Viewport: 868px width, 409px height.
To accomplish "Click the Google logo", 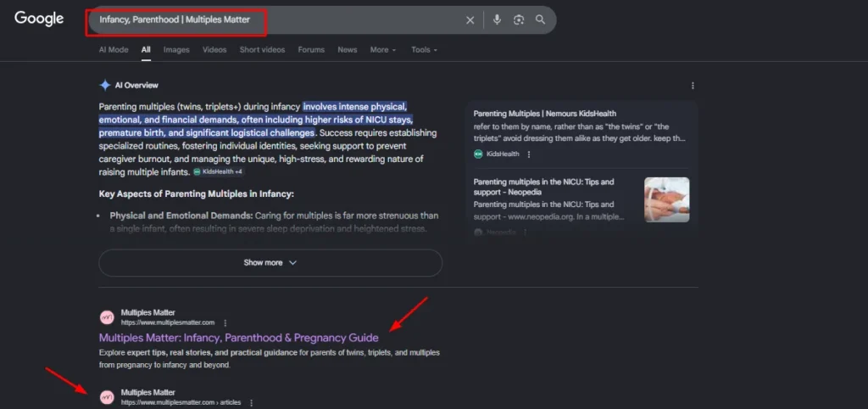I will pyautogui.click(x=39, y=19).
